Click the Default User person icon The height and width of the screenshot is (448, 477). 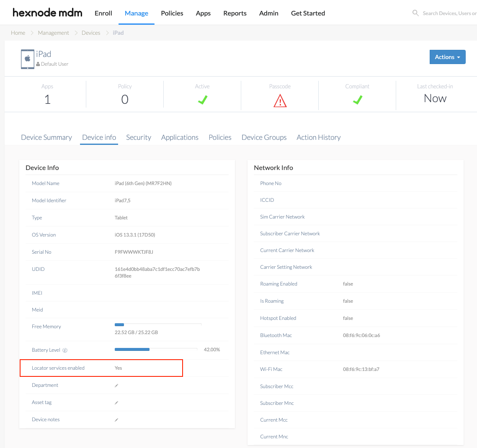pyautogui.click(x=38, y=64)
